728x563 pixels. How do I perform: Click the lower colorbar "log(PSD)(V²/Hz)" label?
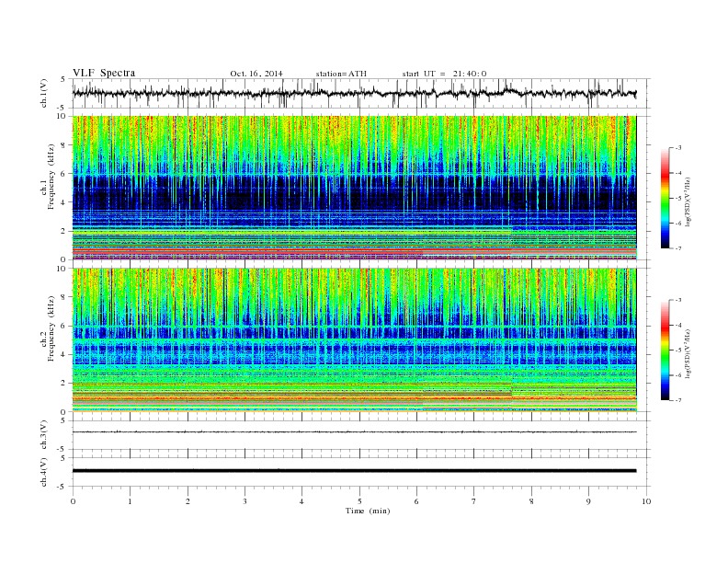click(x=688, y=353)
